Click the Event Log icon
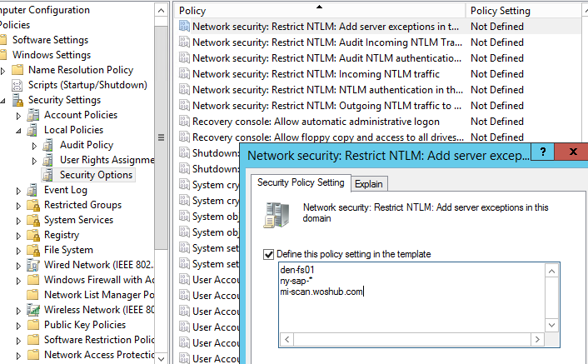This screenshot has height=364, width=588. (x=33, y=190)
